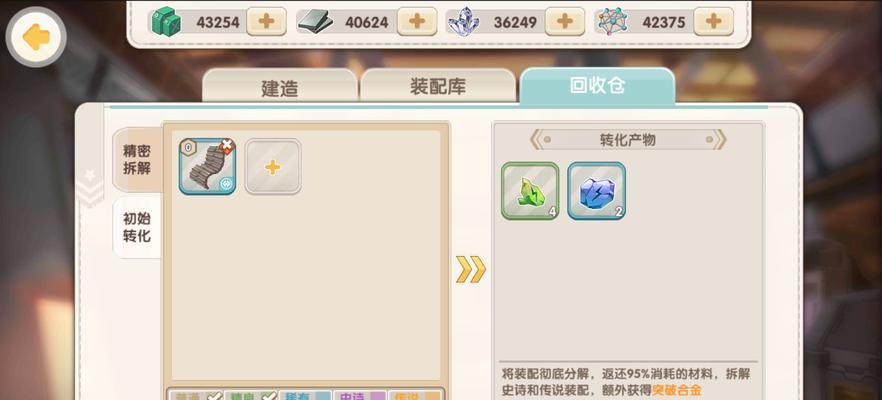Choose 初始转化 side tab
Screen dimensions: 882x400
[137, 227]
